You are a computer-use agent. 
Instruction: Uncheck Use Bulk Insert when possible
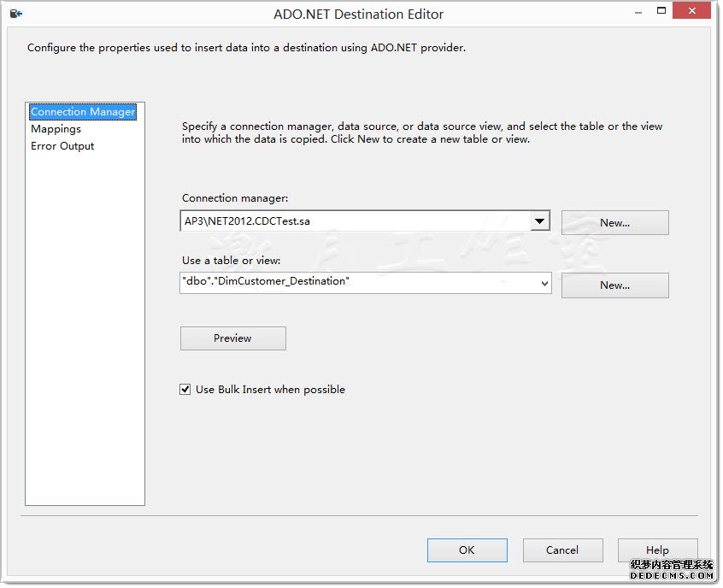pyautogui.click(x=185, y=390)
